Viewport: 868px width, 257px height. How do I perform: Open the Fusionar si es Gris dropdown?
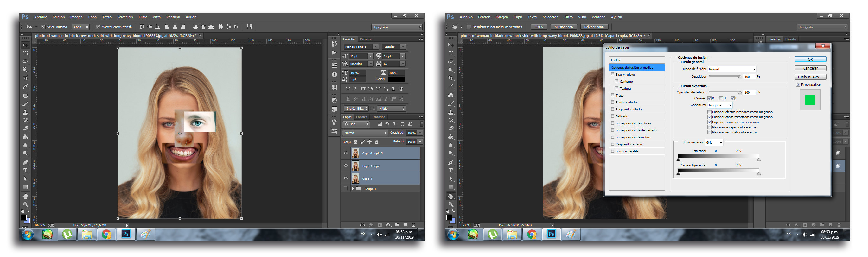click(x=714, y=143)
